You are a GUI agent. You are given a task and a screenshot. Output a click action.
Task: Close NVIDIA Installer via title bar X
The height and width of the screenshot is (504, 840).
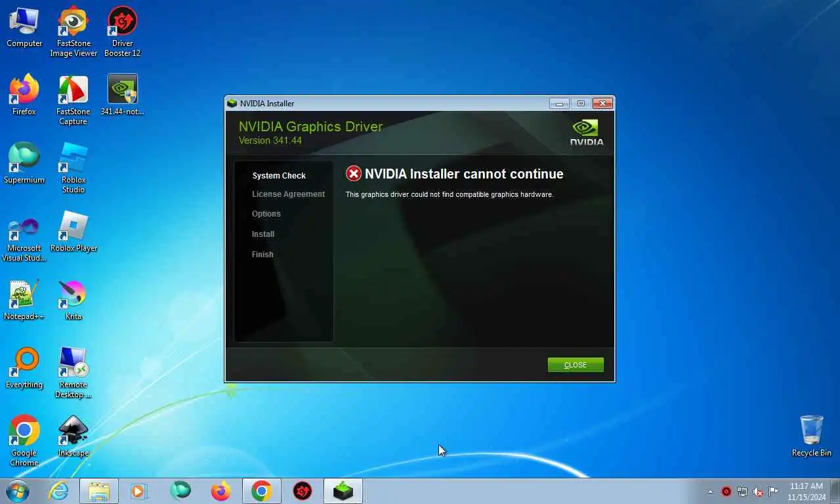(x=602, y=104)
